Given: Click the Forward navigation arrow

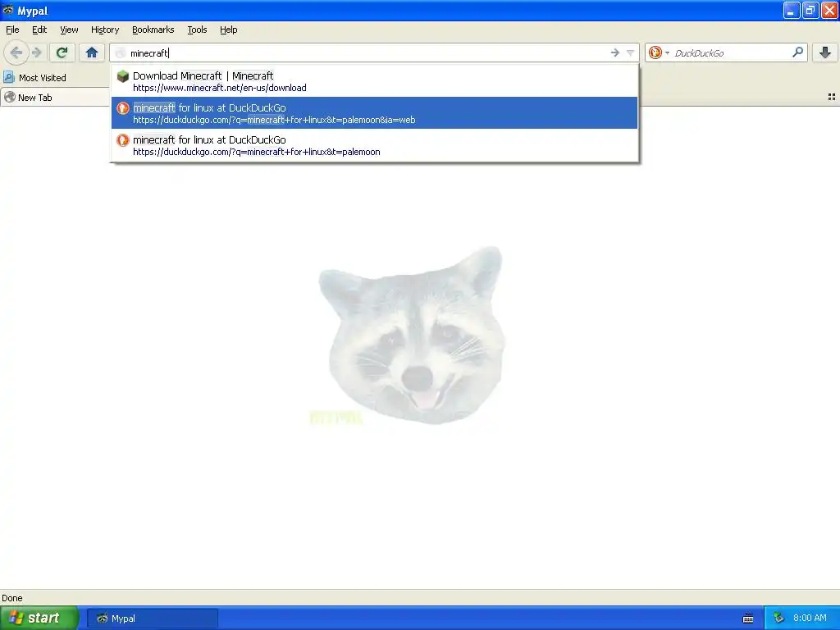Looking at the screenshot, I should (x=37, y=52).
